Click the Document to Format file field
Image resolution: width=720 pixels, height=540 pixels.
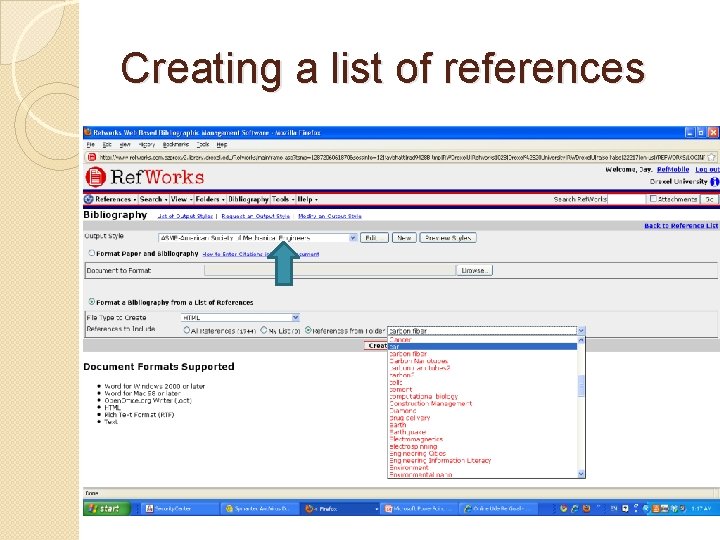click(330, 270)
